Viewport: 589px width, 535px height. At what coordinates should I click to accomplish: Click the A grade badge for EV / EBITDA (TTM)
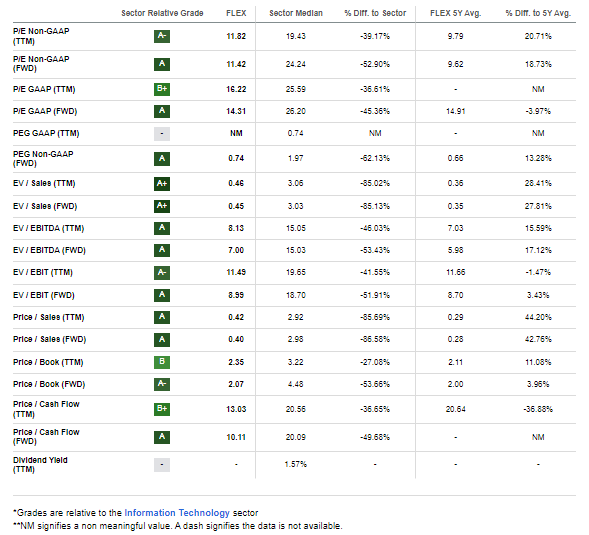click(162, 228)
